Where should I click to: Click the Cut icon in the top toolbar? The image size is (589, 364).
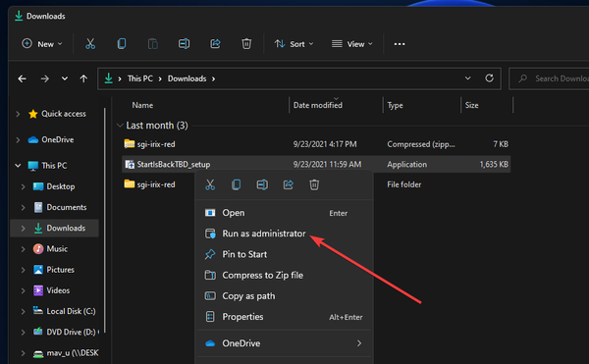point(90,44)
